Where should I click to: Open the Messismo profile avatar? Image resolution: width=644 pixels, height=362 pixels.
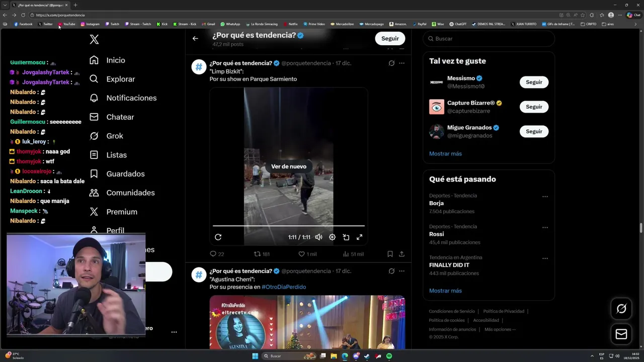point(437,82)
